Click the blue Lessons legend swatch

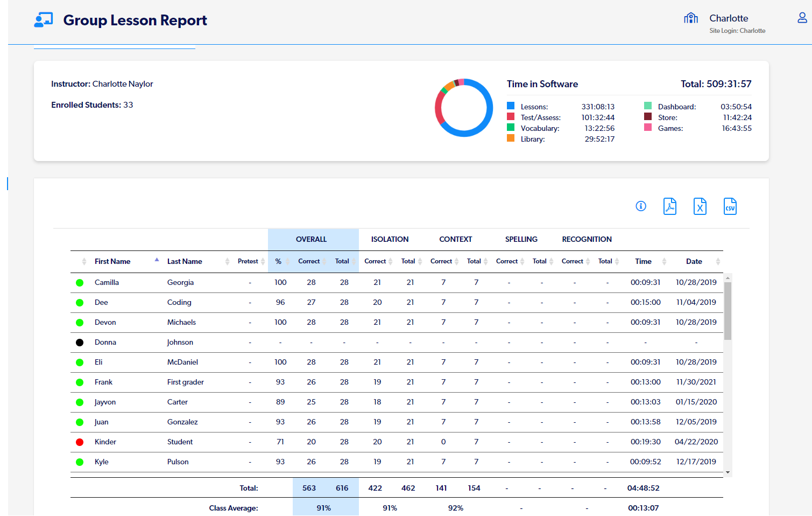click(x=510, y=106)
